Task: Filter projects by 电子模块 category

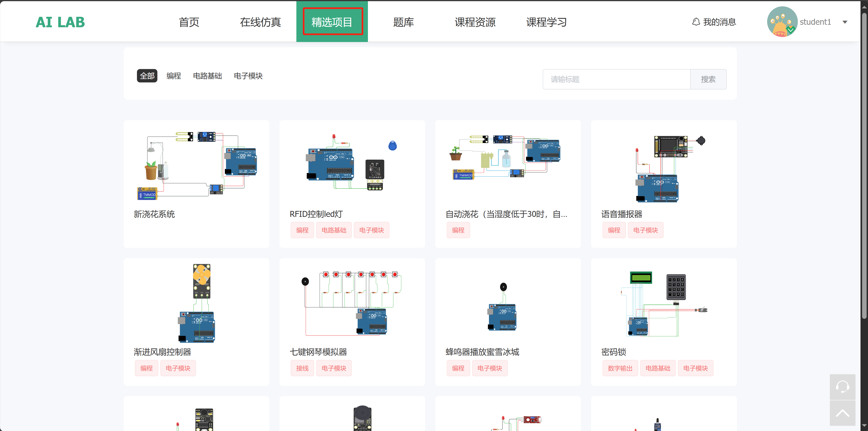Action: coord(248,76)
